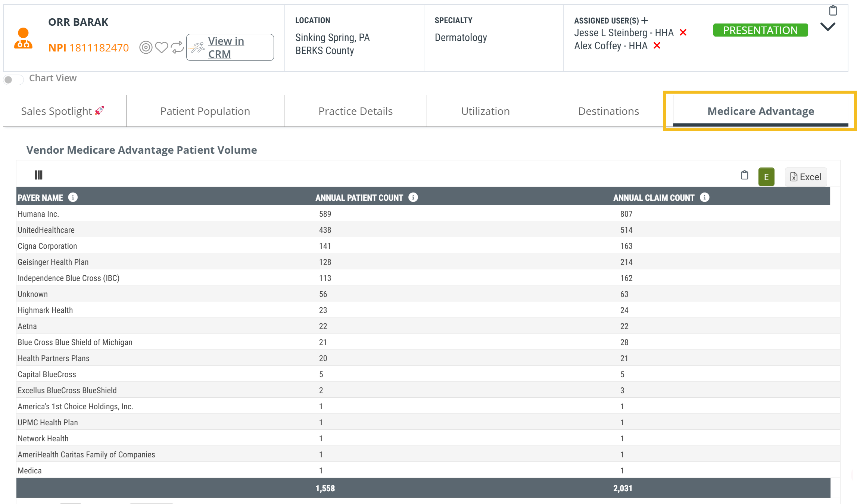Image resolution: width=857 pixels, height=504 pixels.
Task: Select the Geisinger Health Plan row
Action: click(428, 262)
